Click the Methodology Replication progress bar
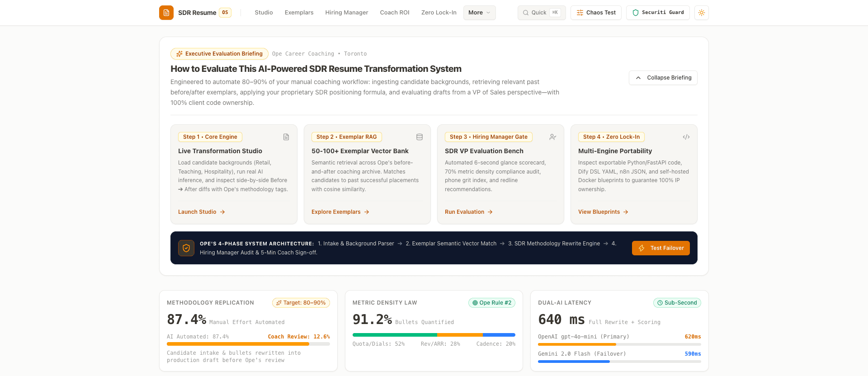Screen dimensions: 868x376 point(248,344)
